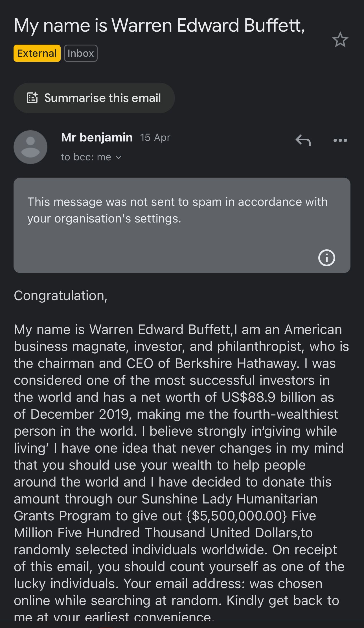The width and height of the screenshot is (364, 628).
Task: Tap the 'Congratulation,' greeting line
Action: (x=61, y=296)
